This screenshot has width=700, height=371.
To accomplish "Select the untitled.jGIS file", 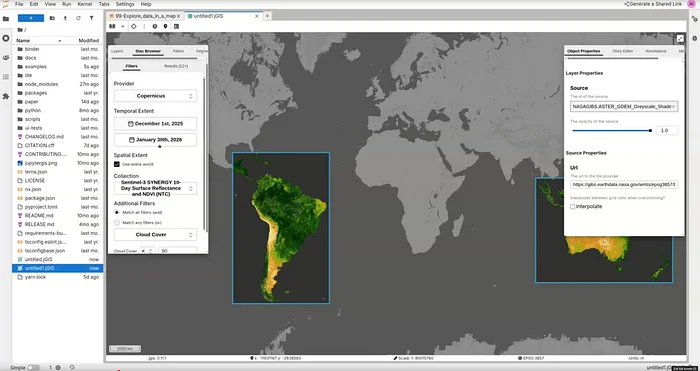I will 58,259.
